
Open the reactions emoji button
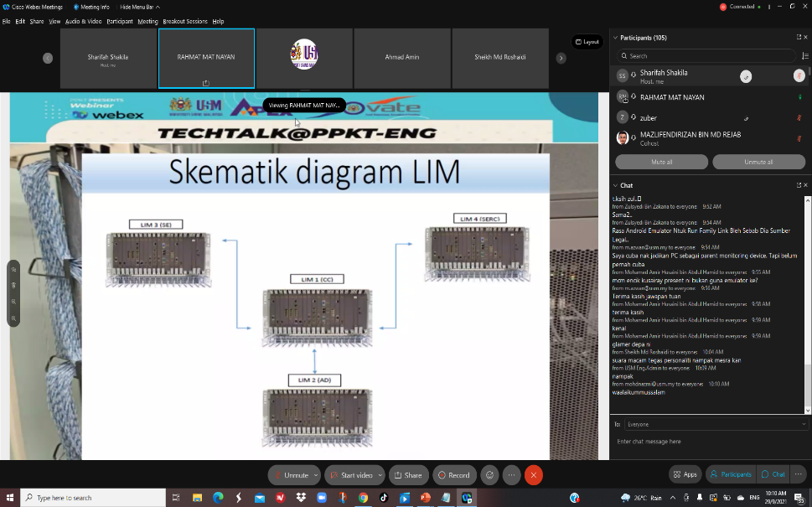pos(490,475)
